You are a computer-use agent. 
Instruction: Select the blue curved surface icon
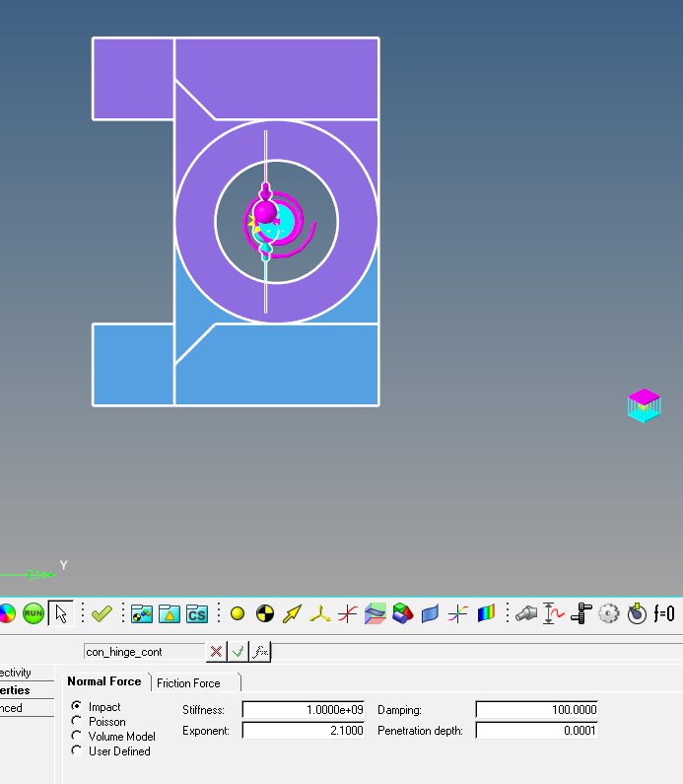coord(430,613)
